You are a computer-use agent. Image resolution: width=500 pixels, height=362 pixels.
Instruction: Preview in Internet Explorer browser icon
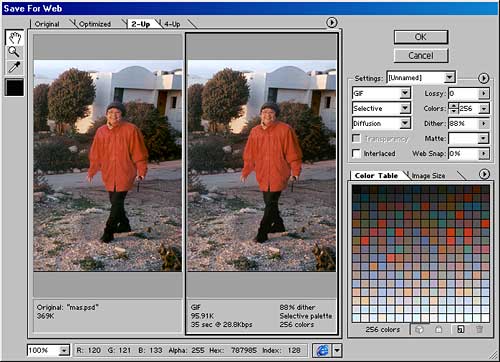(322, 350)
